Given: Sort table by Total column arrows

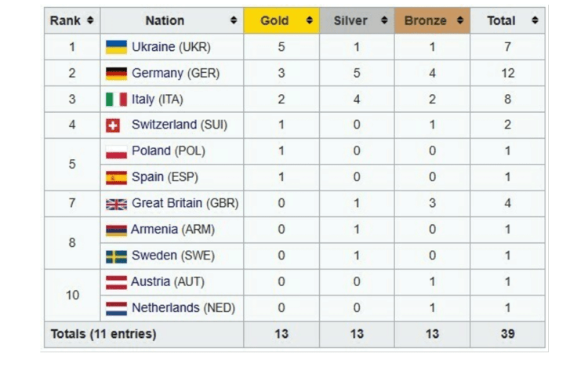Looking at the screenshot, I should [x=535, y=20].
